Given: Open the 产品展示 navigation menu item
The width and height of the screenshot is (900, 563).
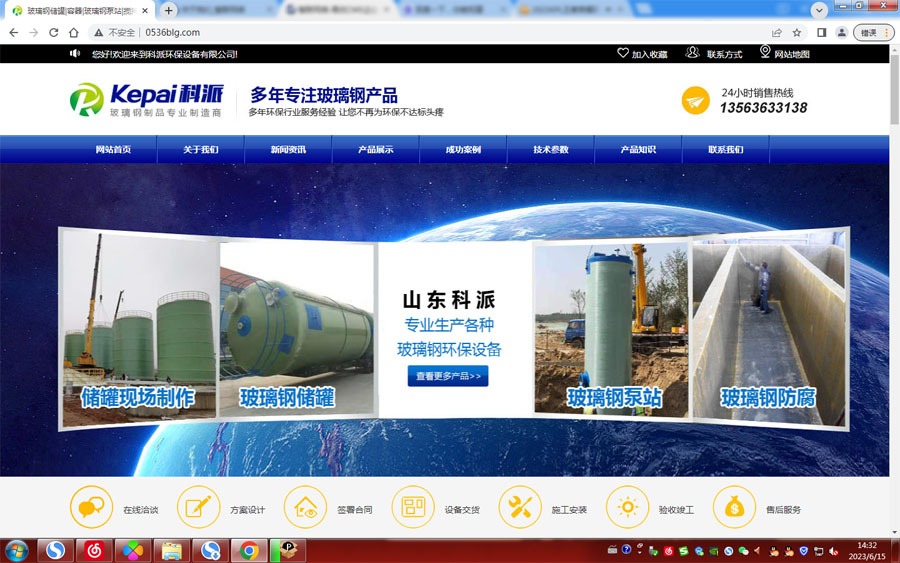Looking at the screenshot, I should 375,150.
